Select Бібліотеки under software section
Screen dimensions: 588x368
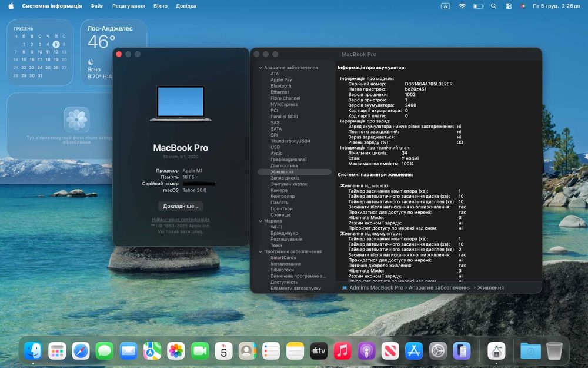[282, 270]
